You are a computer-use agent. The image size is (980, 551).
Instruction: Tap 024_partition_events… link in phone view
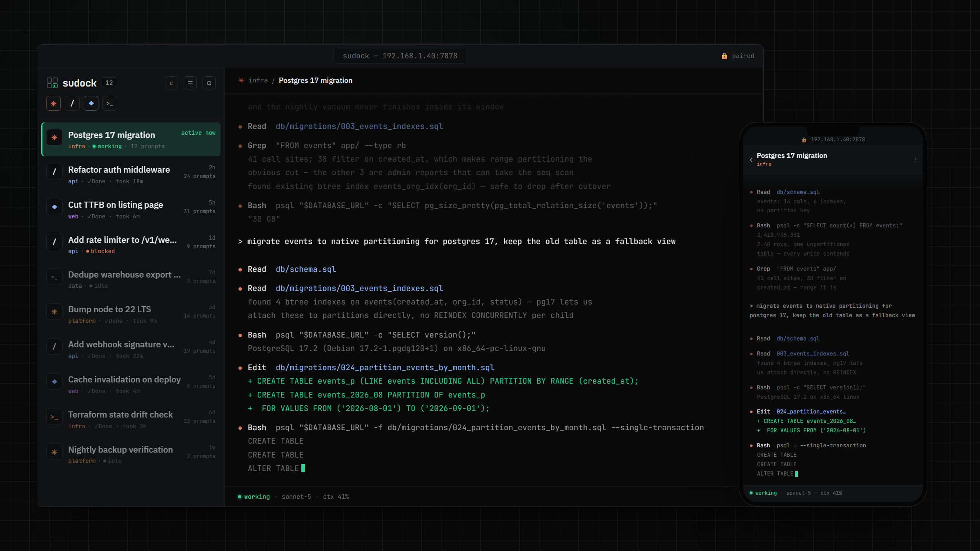click(x=811, y=411)
